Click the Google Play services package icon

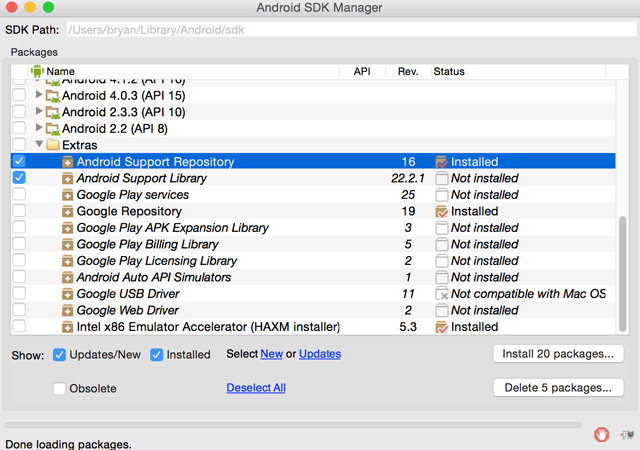click(x=67, y=195)
